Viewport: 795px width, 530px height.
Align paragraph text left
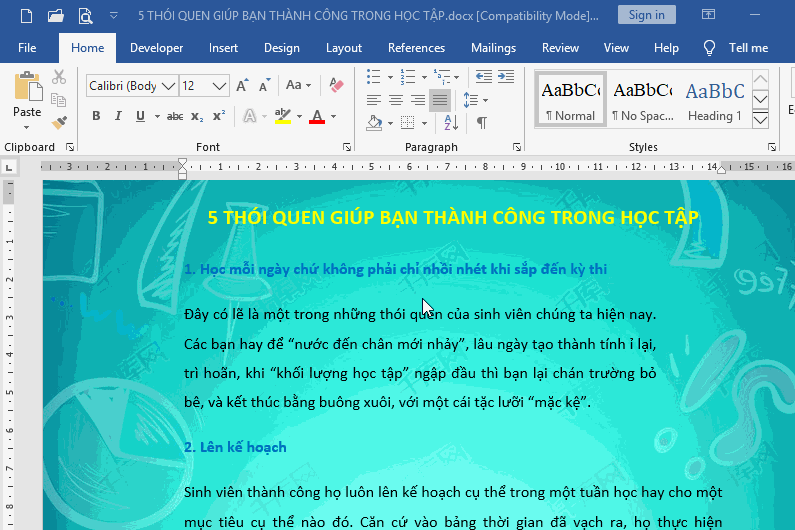(x=374, y=100)
